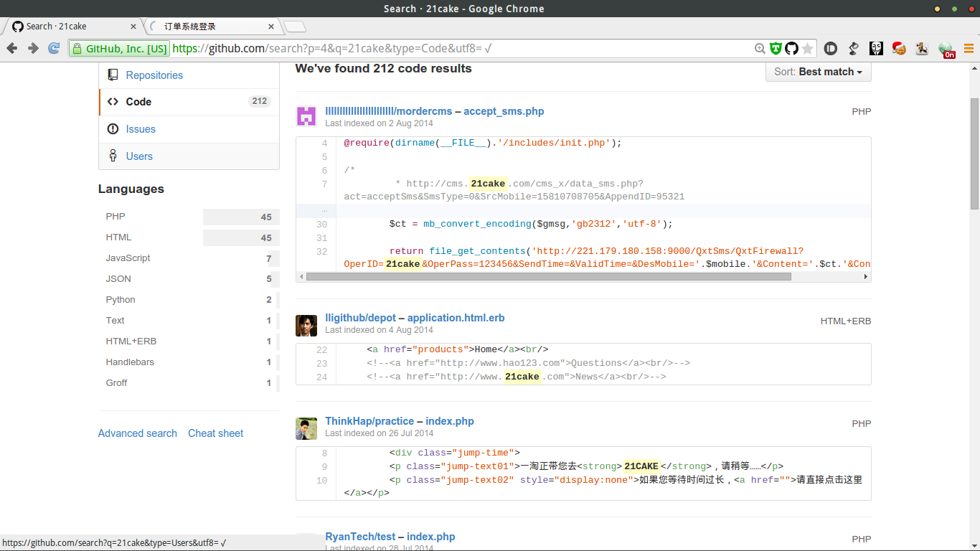Click the GitHub, Inc. [US] security badge
This screenshot has width=980, height=551.
pyautogui.click(x=119, y=49)
